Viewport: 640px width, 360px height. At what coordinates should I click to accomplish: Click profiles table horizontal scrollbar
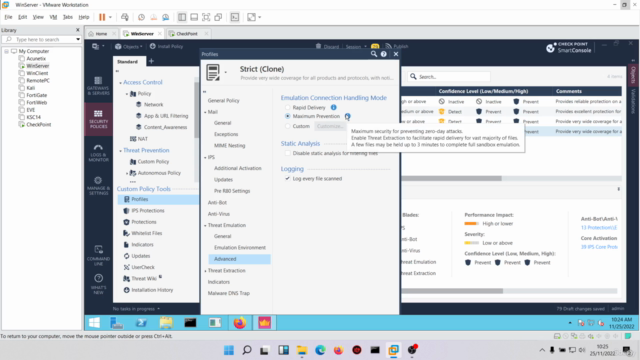451,178
